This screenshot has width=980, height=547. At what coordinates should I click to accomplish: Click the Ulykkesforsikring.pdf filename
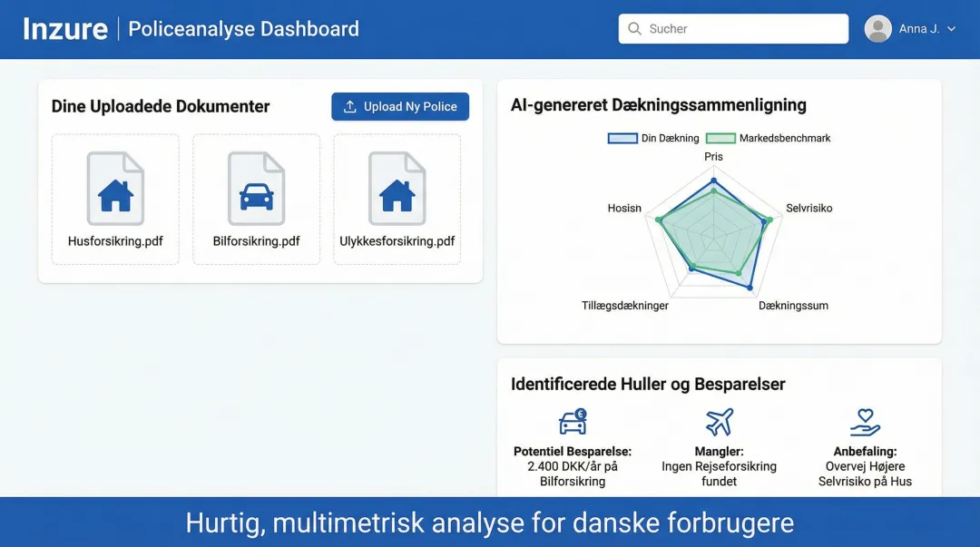tap(397, 241)
